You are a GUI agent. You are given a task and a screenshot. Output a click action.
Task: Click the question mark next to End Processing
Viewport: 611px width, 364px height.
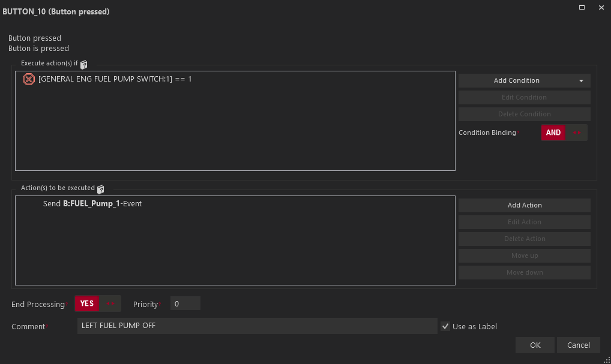[x=67, y=302]
